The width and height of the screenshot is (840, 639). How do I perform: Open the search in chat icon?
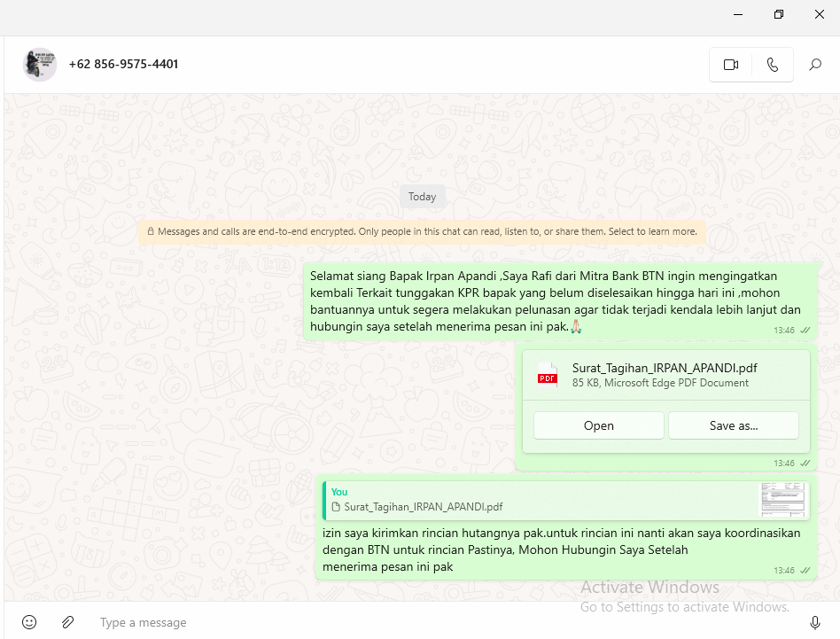tap(815, 65)
